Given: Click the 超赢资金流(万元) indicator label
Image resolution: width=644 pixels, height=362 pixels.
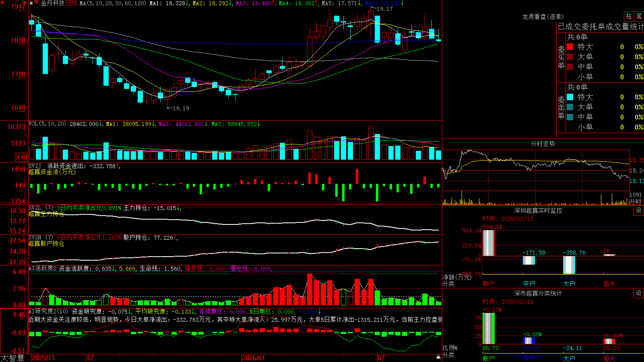Looking at the screenshot, I should point(52,172).
